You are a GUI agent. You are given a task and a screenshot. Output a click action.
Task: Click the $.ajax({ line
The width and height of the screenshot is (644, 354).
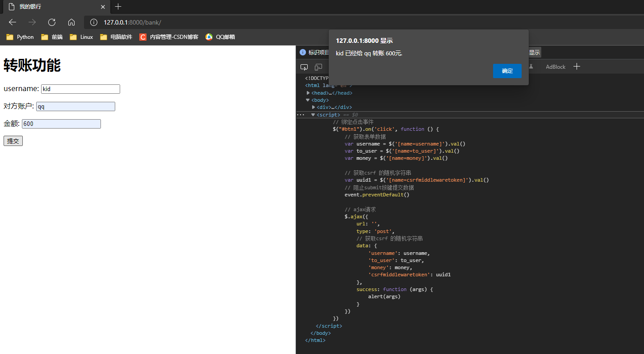point(356,217)
